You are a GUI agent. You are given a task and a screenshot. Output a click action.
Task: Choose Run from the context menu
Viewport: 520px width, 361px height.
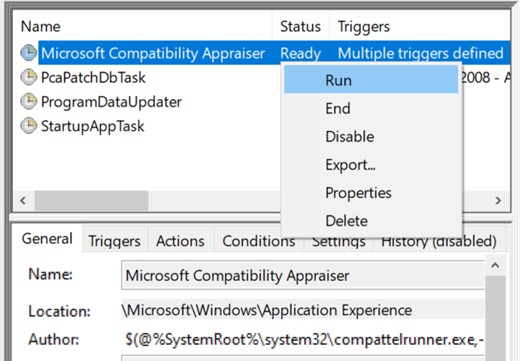tap(371, 80)
